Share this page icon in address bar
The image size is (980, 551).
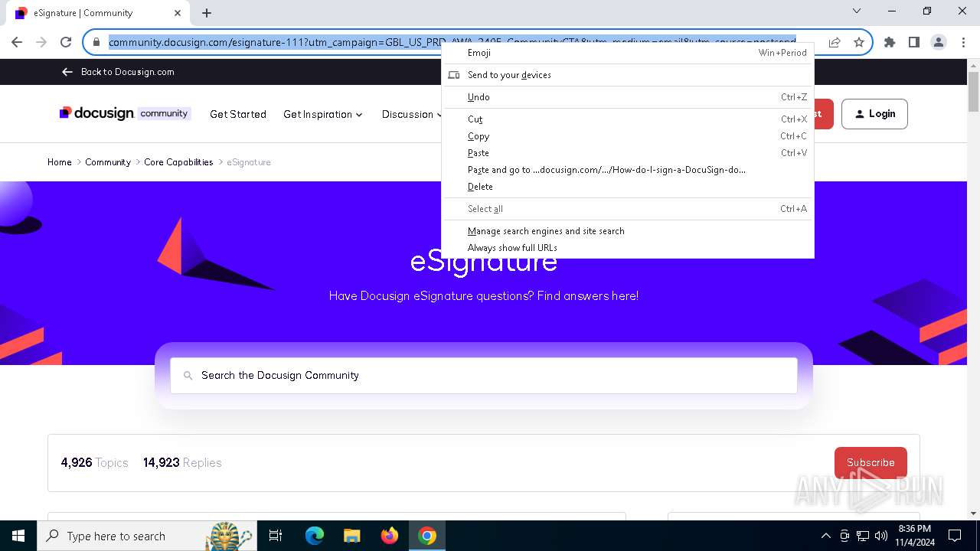(835, 42)
